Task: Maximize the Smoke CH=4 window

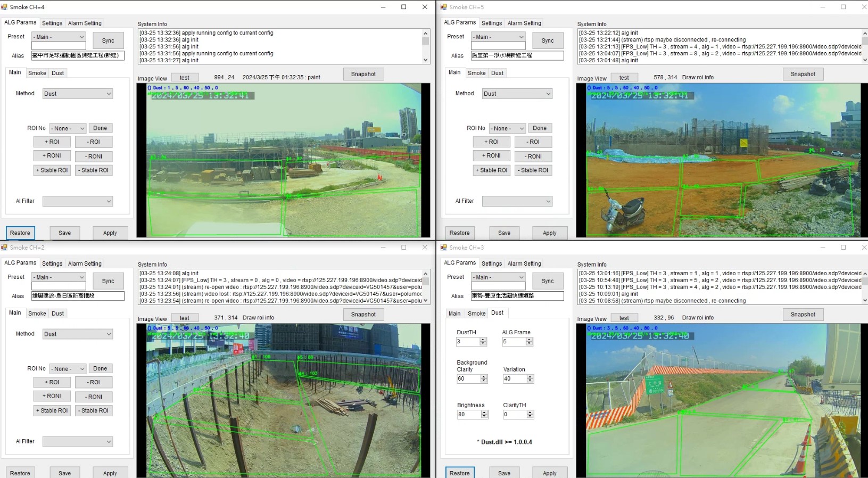Action: point(403,7)
